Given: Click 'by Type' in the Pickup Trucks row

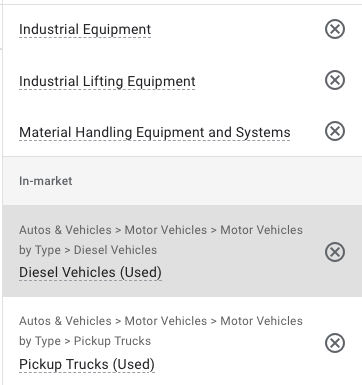Looking at the screenshot, I should point(40,341).
